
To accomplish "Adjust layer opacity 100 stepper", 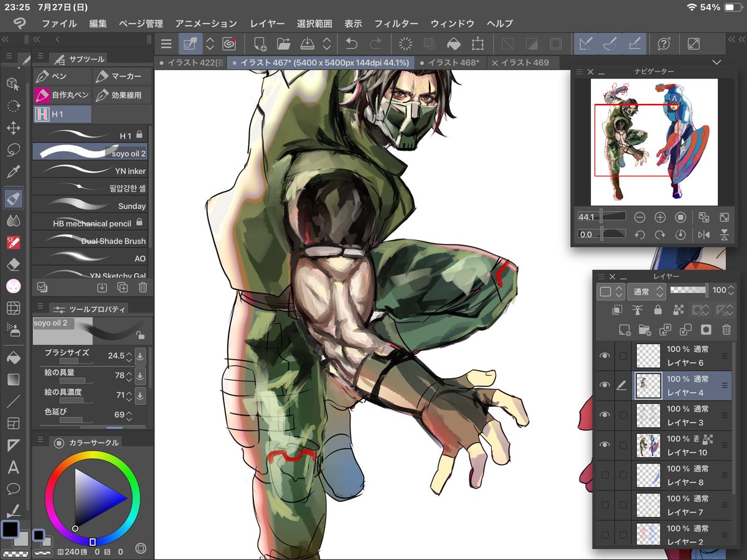I will (732, 291).
